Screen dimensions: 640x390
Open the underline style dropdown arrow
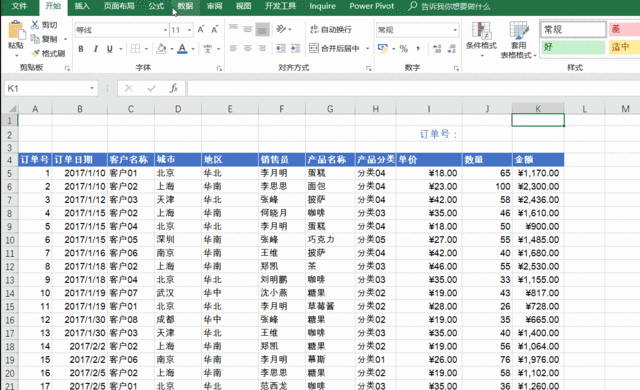(x=120, y=49)
